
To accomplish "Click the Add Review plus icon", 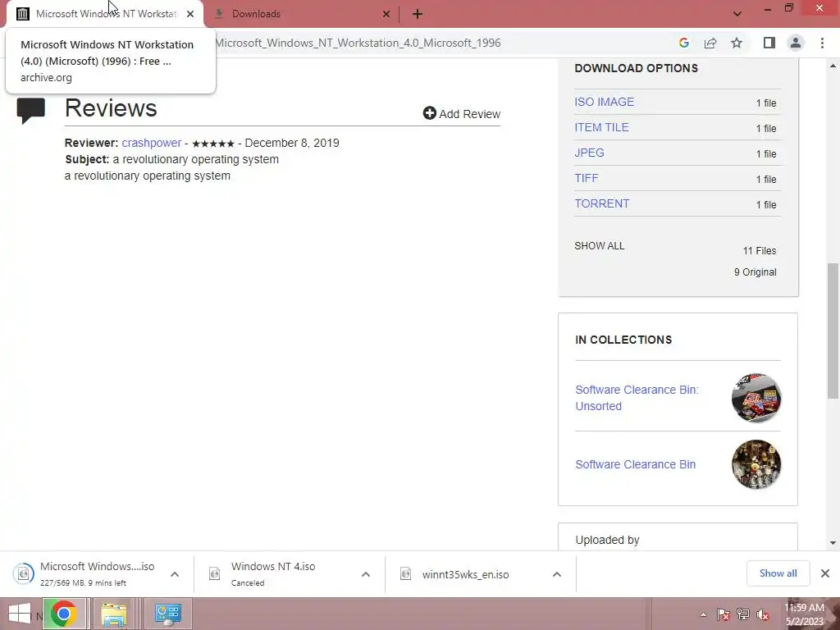I will click(x=429, y=113).
